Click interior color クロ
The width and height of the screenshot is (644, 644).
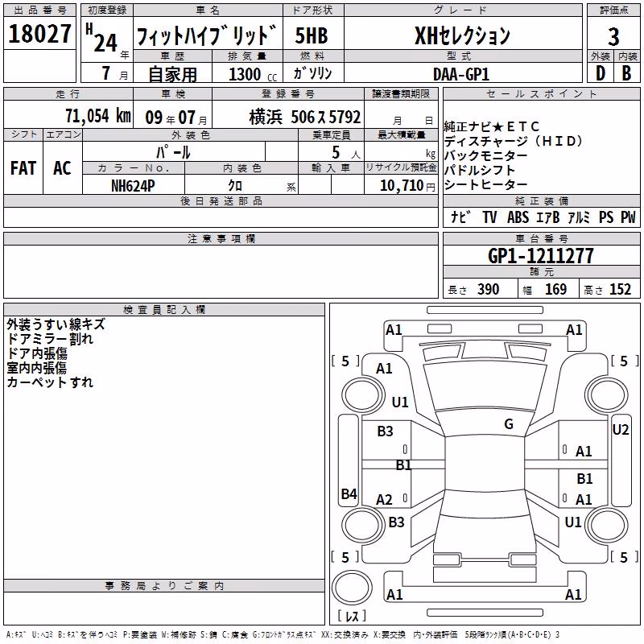(235, 186)
